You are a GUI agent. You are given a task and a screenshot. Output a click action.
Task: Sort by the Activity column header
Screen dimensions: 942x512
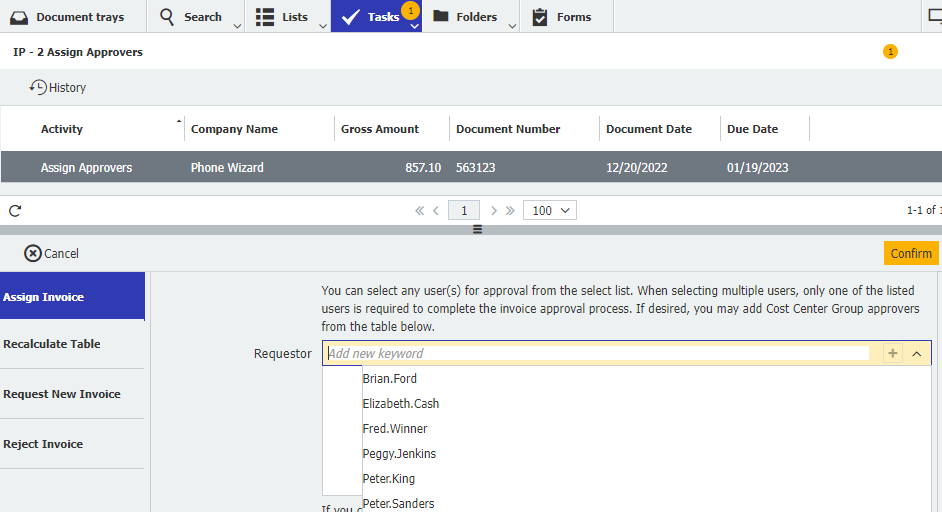point(62,129)
